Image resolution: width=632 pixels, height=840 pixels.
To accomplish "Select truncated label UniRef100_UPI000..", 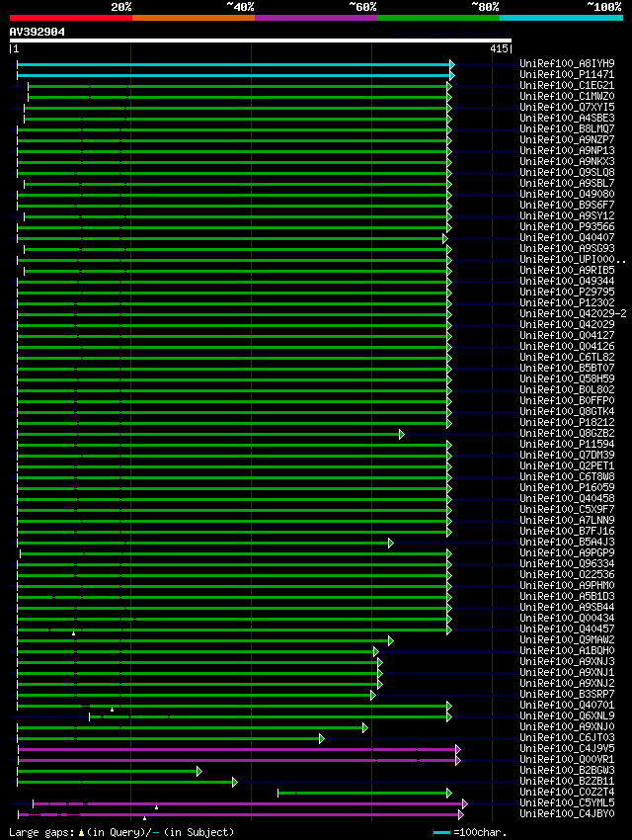I will tap(573, 259).
